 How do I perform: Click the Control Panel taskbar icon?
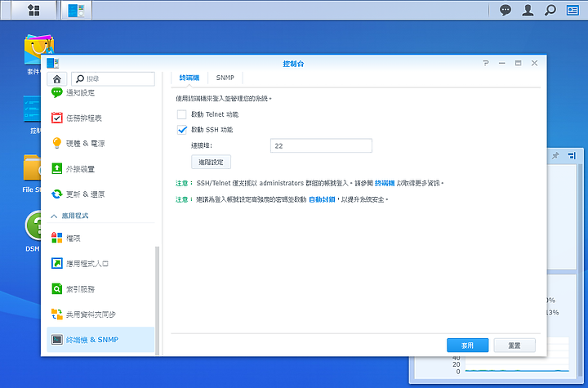pos(76,10)
